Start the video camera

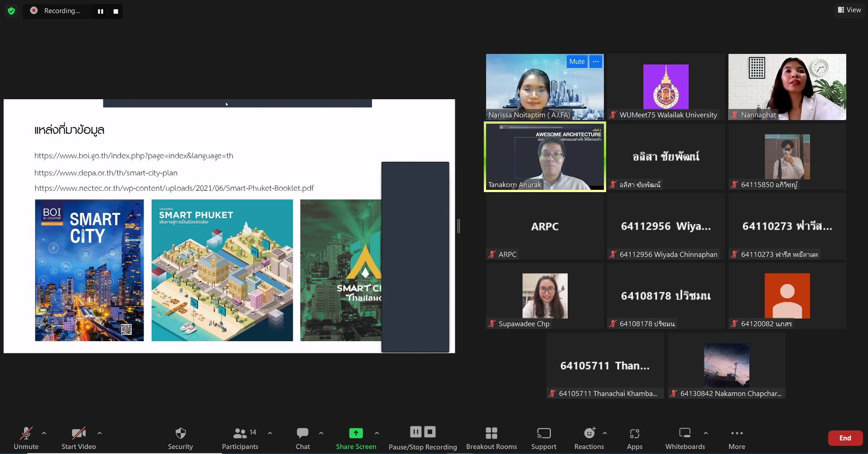pyautogui.click(x=78, y=434)
